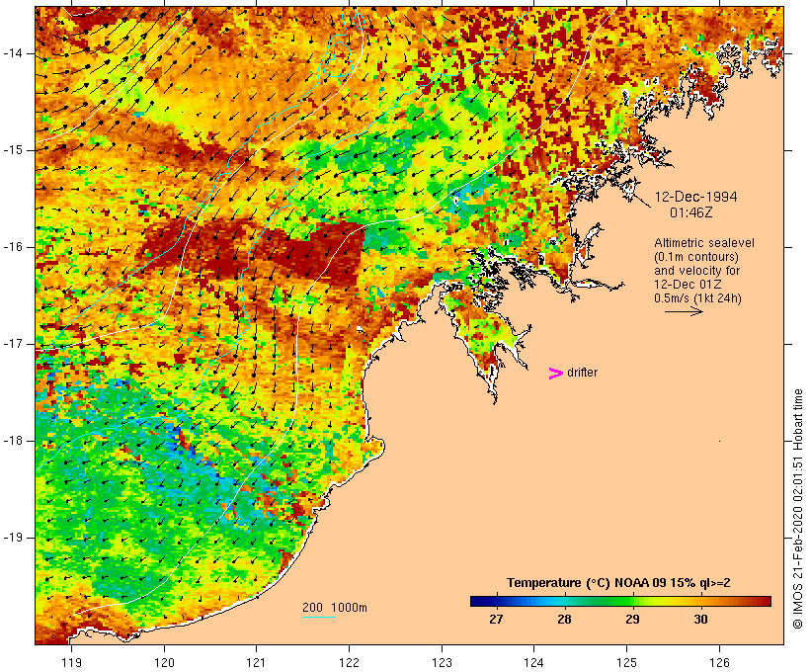Image resolution: width=810 pixels, height=672 pixels.
Task: Click the '0.5m/s (1kt 24h)' scale text
Action: tap(697, 298)
